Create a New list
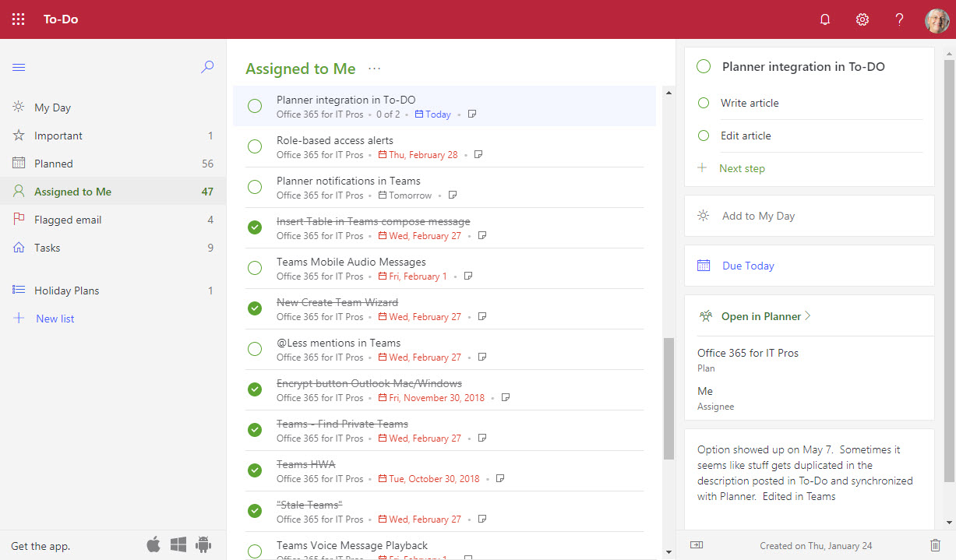Screen dimensions: 956x560 tap(55, 319)
